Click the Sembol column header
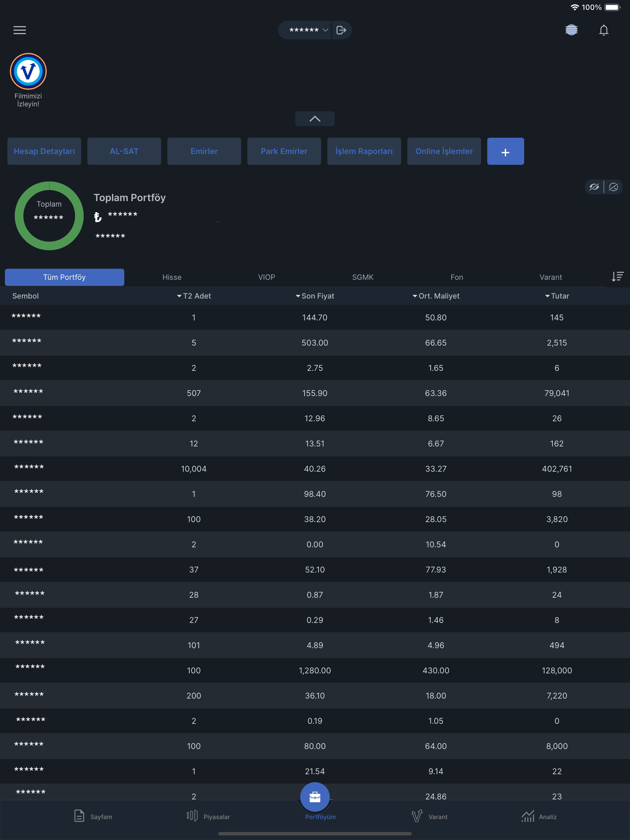Screen dimensions: 630x840 [x=26, y=296]
